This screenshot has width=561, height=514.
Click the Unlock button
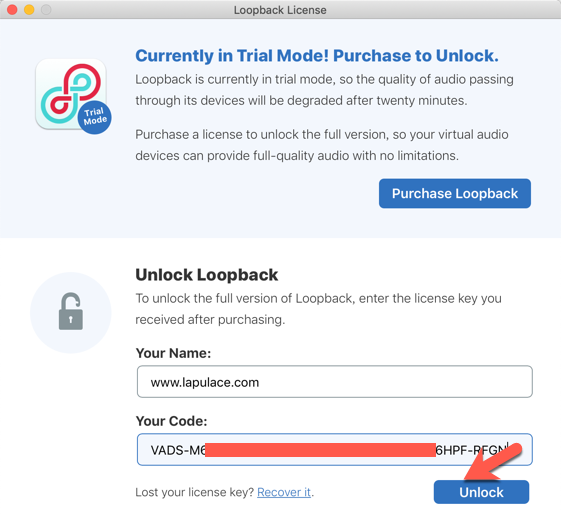tap(481, 492)
